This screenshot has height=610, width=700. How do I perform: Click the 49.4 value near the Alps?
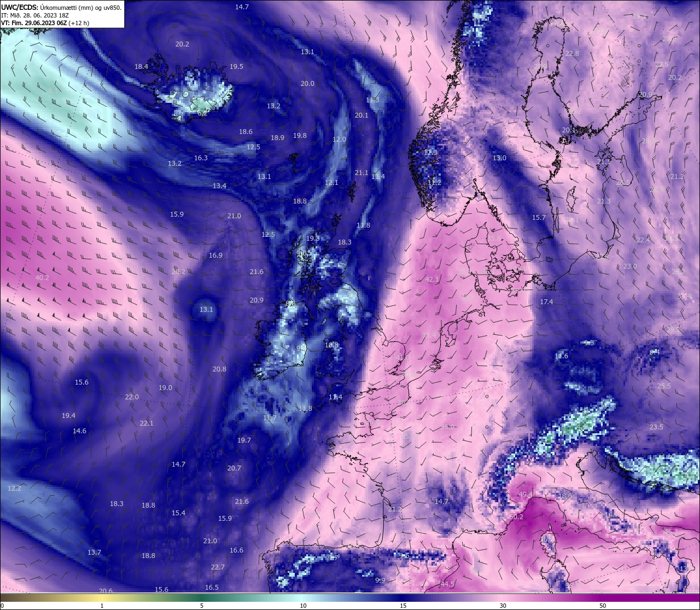pos(526,495)
